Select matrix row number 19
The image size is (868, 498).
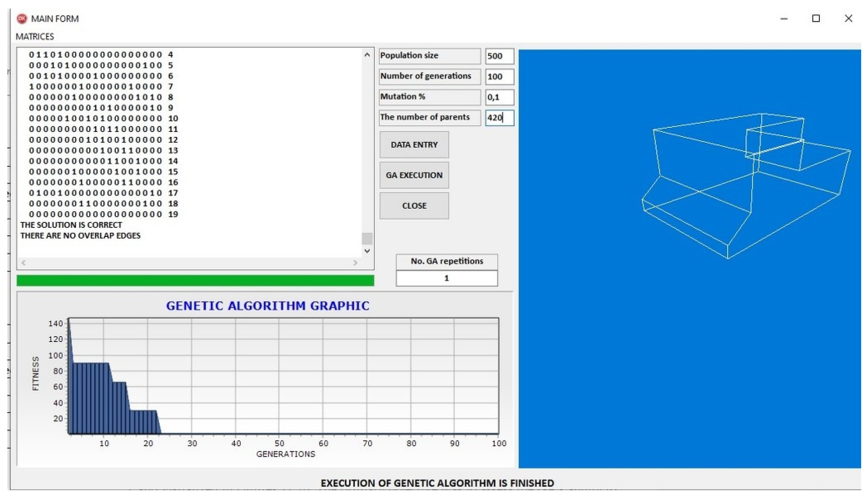(x=104, y=214)
